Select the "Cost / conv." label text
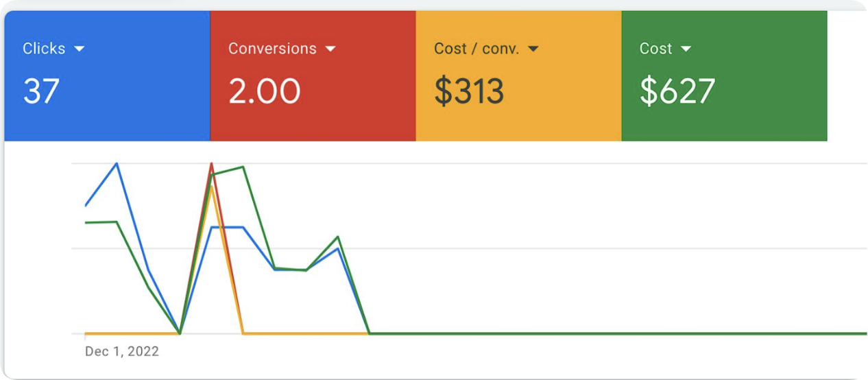Viewport: 868px width, 380px height. tap(477, 49)
